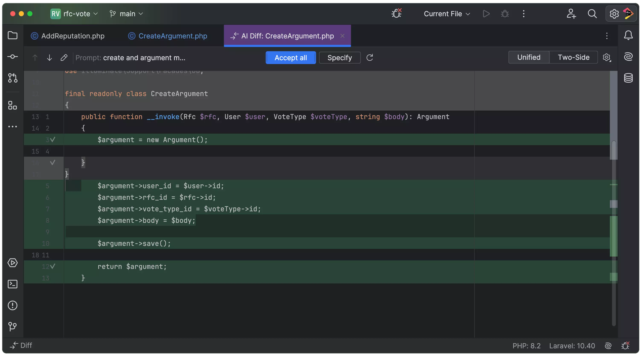
Task: Open the Database tool window
Action: (x=628, y=78)
